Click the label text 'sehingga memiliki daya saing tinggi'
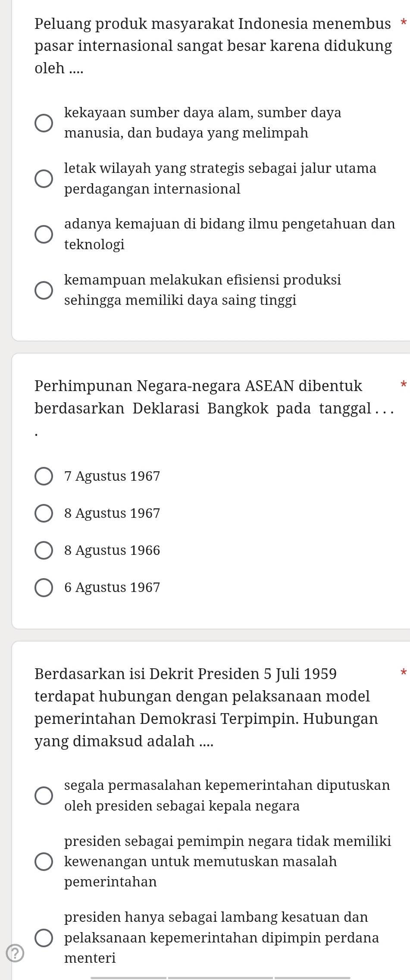 pos(180,300)
